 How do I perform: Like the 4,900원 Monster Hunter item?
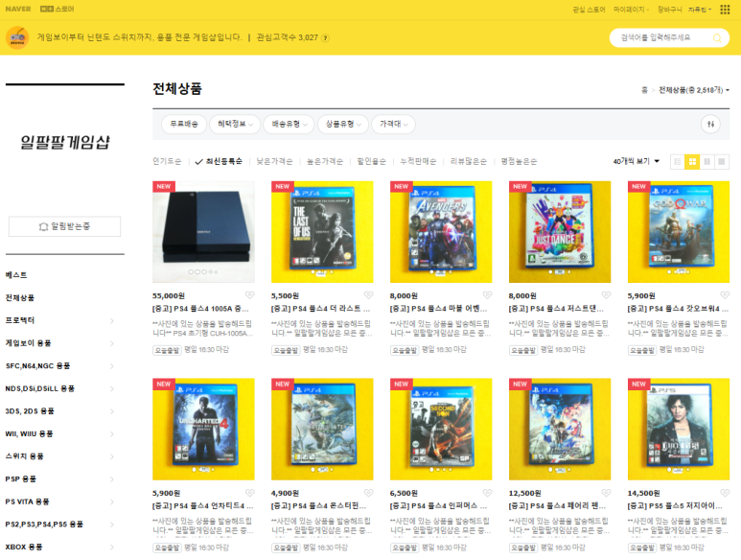[369, 493]
